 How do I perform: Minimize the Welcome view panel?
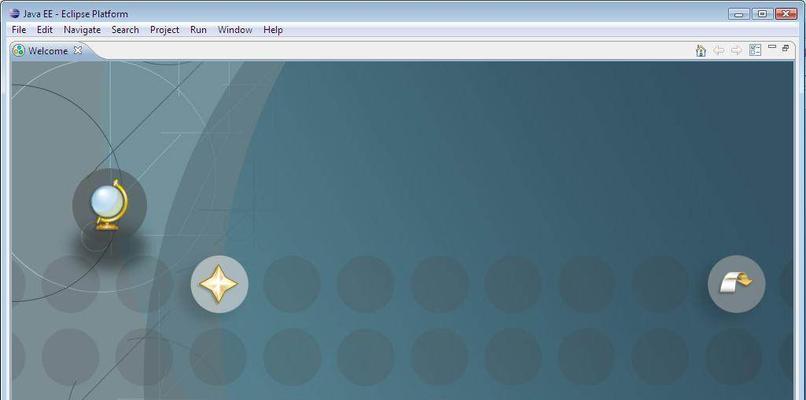tap(772, 47)
